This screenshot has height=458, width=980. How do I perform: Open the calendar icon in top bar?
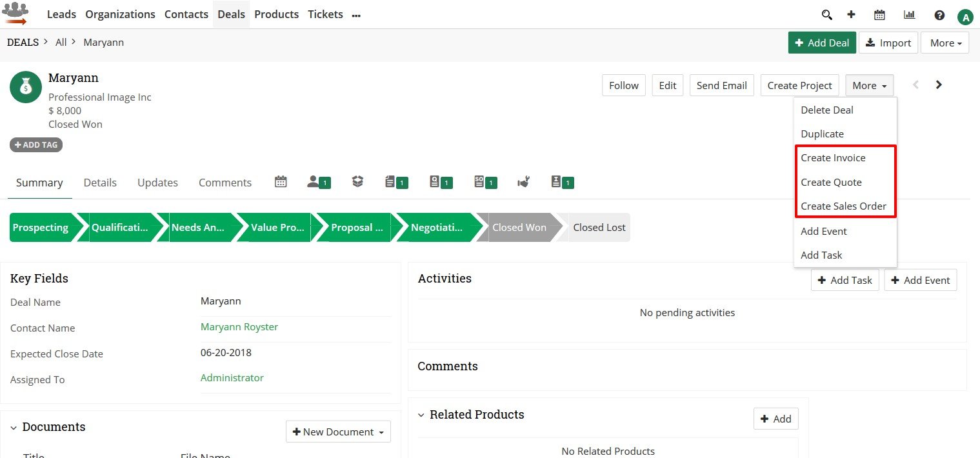tap(879, 15)
